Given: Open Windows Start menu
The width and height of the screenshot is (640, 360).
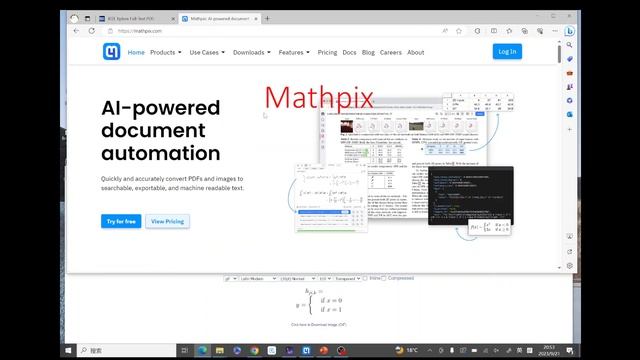Looking at the screenshot, I should [x=68, y=350].
